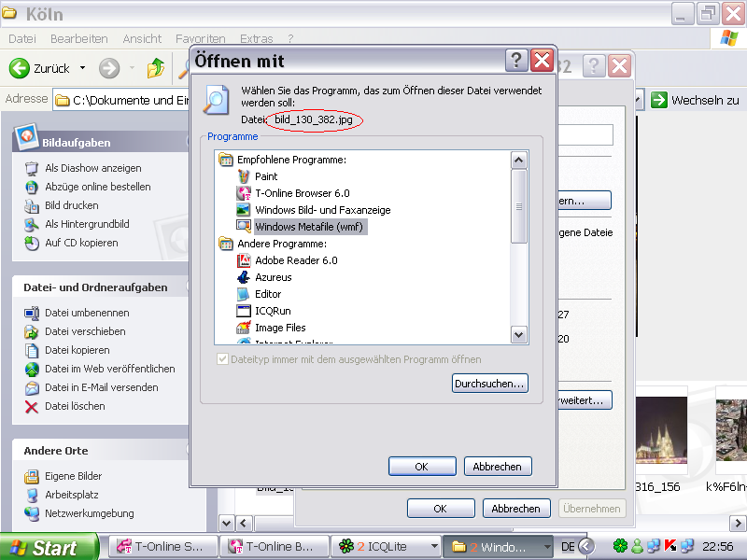Click the folder Up toolbar icon
This screenshot has width=747, height=560.
155,68
